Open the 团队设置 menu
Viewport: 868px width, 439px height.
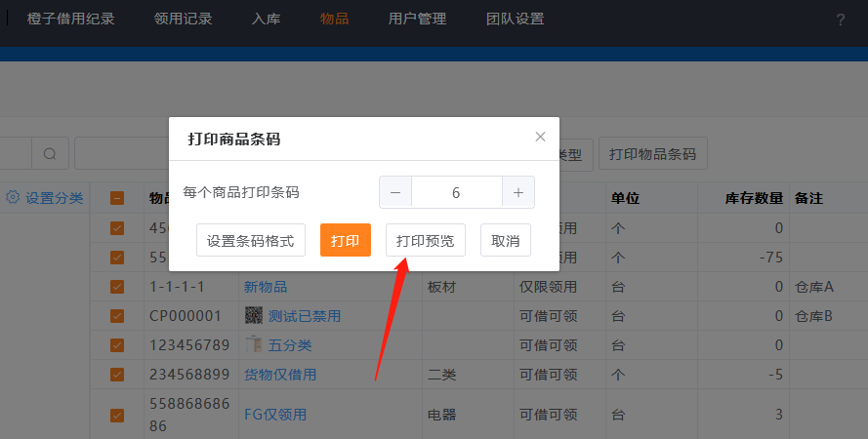pyautogui.click(x=515, y=19)
